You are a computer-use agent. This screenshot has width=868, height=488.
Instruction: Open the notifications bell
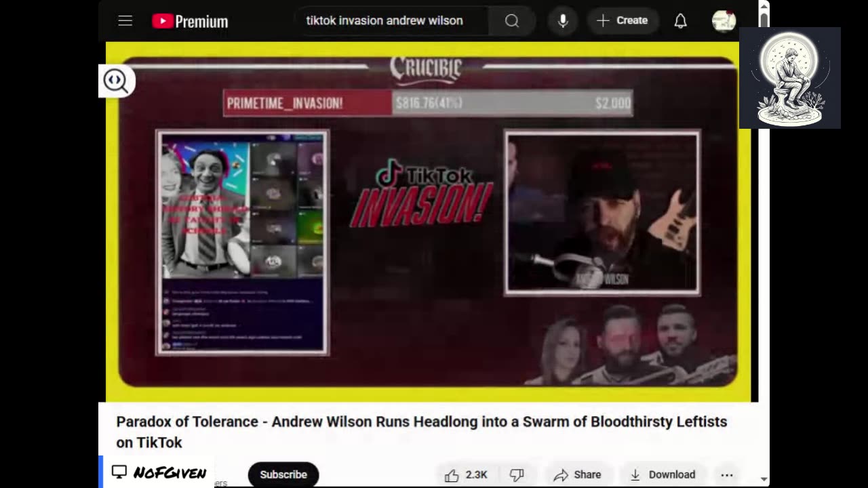(680, 21)
